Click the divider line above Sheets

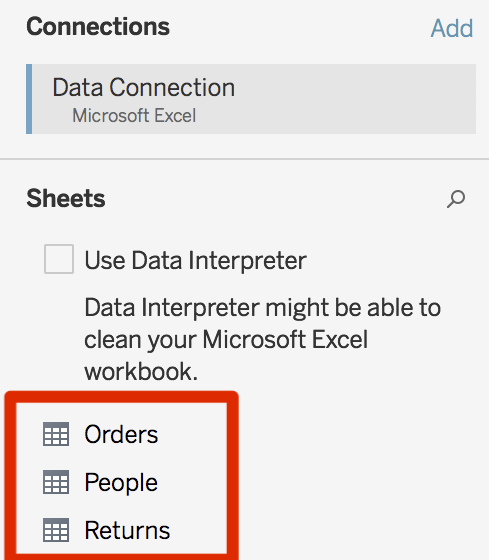[x=244, y=159]
